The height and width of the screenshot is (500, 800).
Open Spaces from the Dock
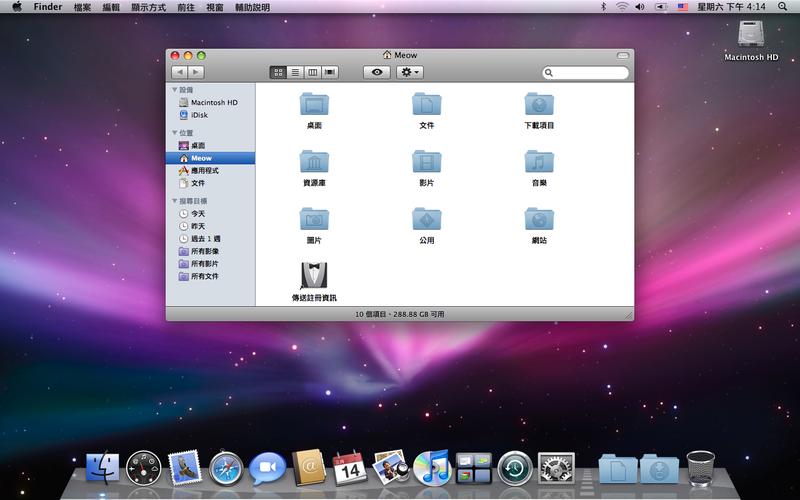473,468
